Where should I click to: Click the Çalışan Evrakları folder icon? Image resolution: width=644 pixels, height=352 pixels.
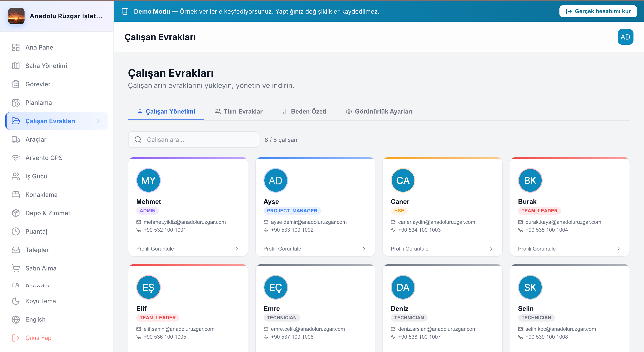tap(16, 121)
